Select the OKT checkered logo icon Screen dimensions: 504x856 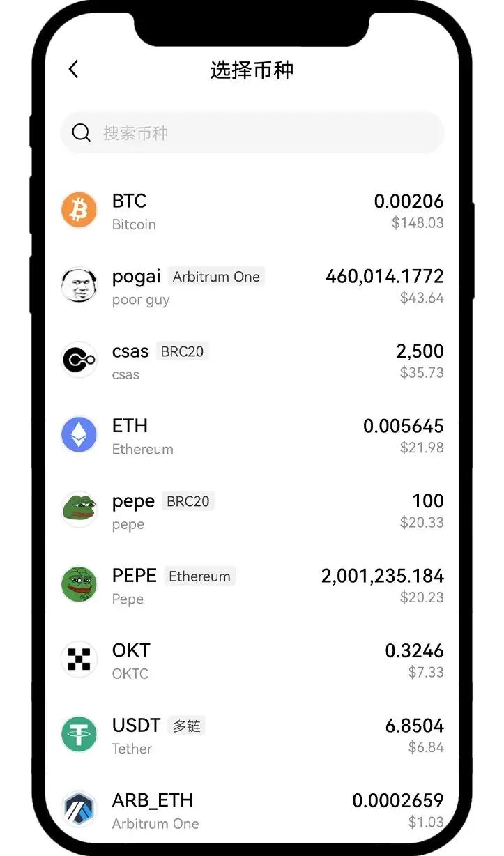tap(79, 659)
